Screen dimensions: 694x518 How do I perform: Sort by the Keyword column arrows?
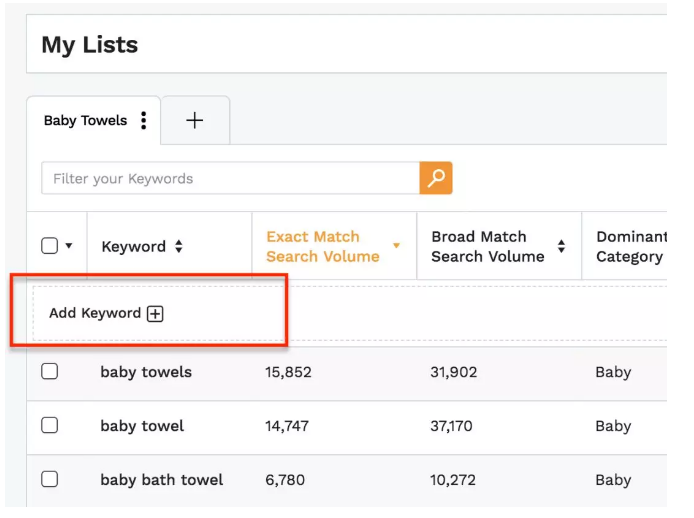[179, 246]
